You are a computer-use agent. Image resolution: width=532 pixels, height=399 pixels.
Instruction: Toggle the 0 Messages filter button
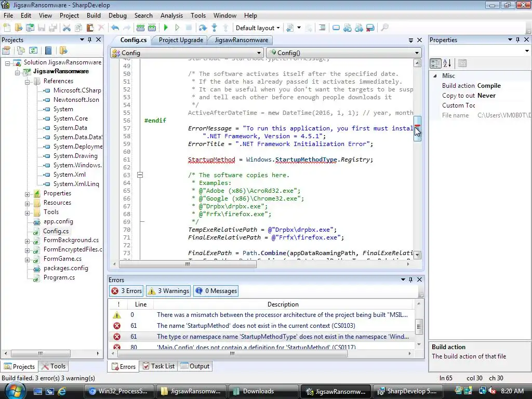[x=216, y=291]
